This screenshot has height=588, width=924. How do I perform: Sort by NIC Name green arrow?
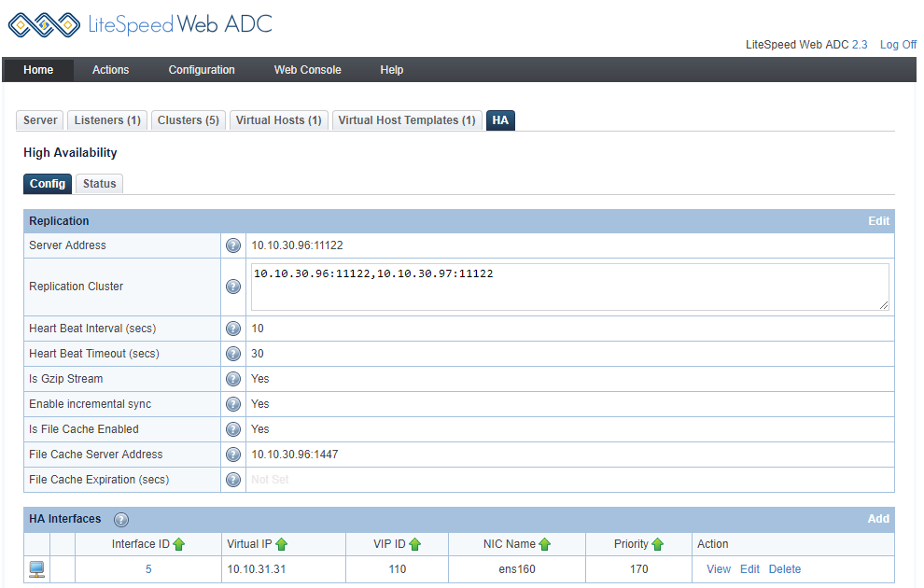(x=545, y=544)
